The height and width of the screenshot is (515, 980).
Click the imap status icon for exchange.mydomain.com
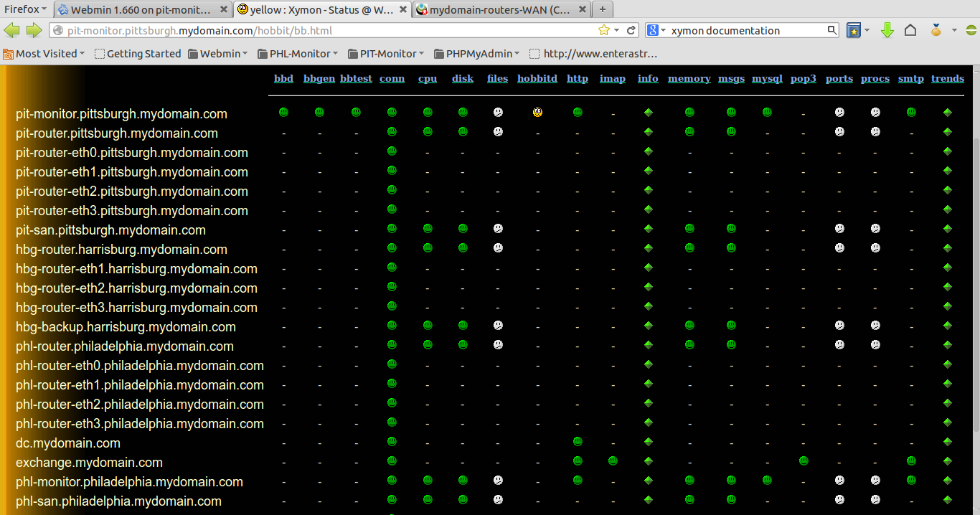[612, 462]
